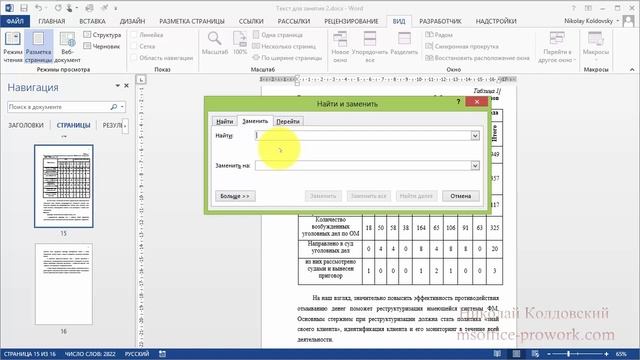640x360 pixels.
Task: Select page 15 thumbnail
Action: click(64, 186)
